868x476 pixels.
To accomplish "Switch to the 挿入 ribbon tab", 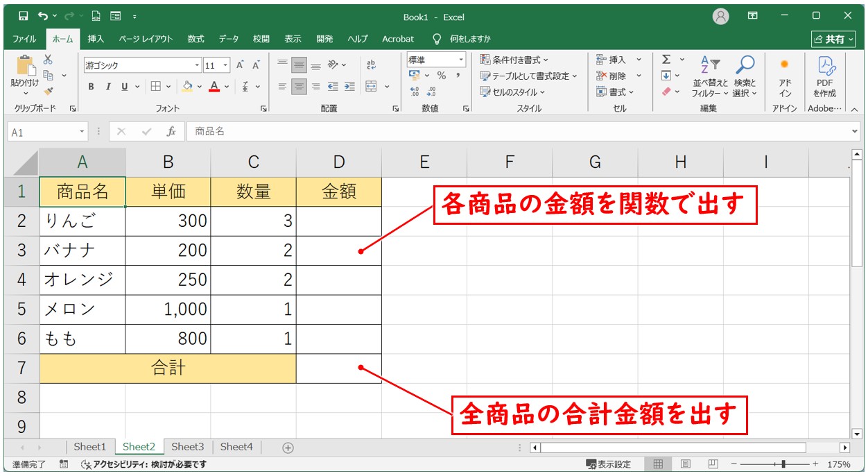I will (96, 39).
